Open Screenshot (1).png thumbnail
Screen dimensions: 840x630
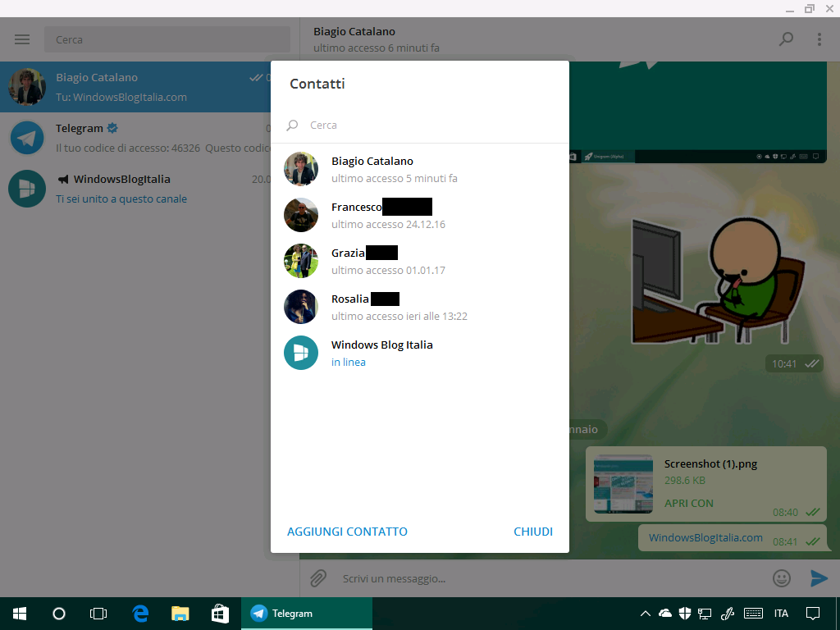point(623,484)
